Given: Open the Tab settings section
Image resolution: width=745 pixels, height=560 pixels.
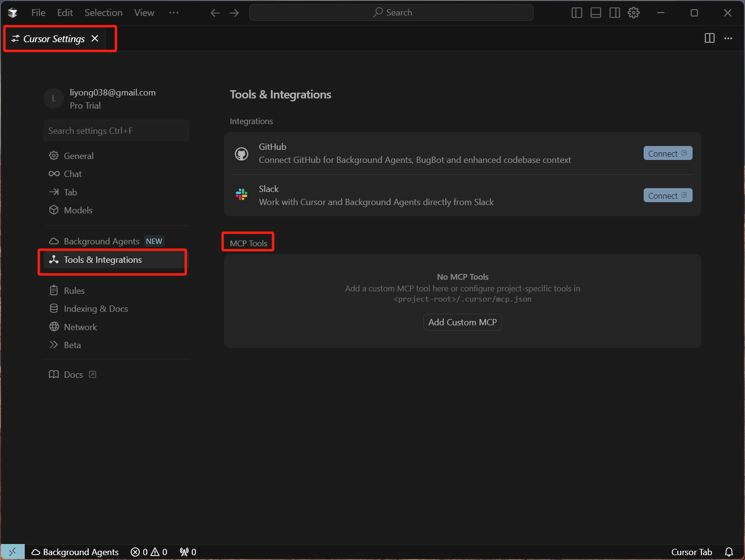Looking at the screenshot, I should coord(70,192).
